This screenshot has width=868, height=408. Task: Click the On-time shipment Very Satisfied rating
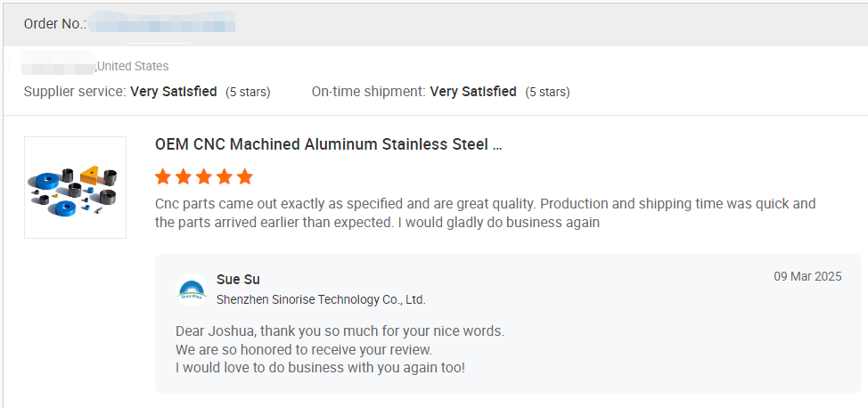pos(473,92)
